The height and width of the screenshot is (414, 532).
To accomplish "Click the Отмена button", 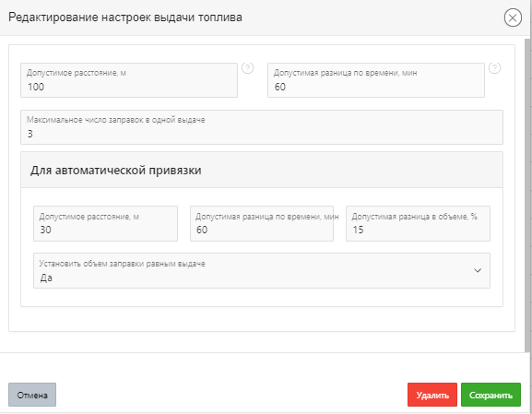I will [x=32, y=395].
